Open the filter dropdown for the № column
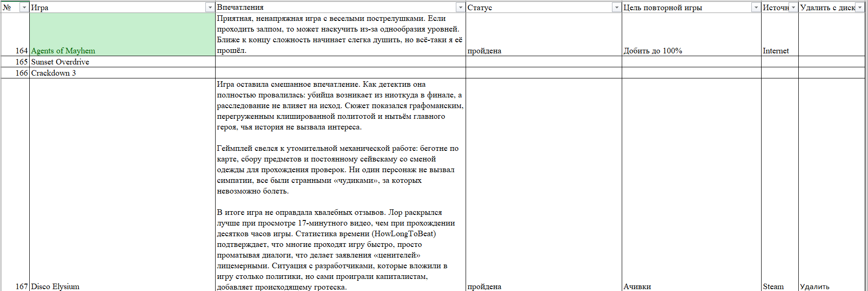Screen dimensions: 868x291 coord(24,8)
